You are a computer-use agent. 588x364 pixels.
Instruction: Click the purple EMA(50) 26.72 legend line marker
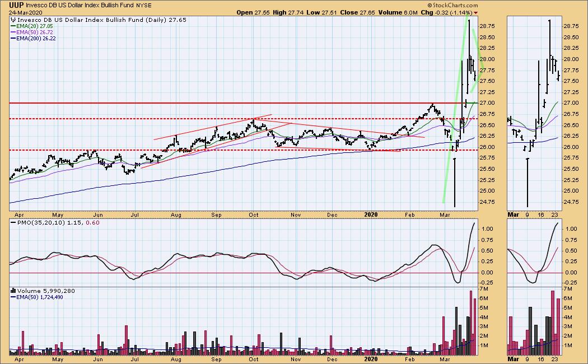13,32
